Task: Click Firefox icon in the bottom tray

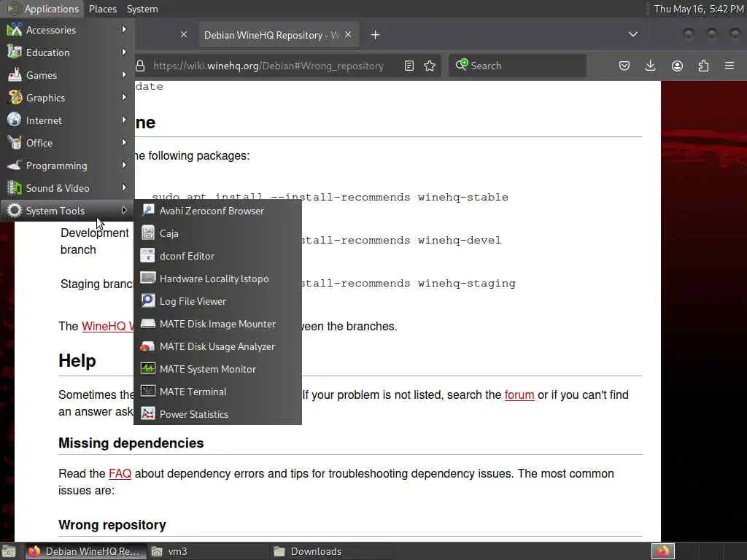Action: (x=663, y=551)
